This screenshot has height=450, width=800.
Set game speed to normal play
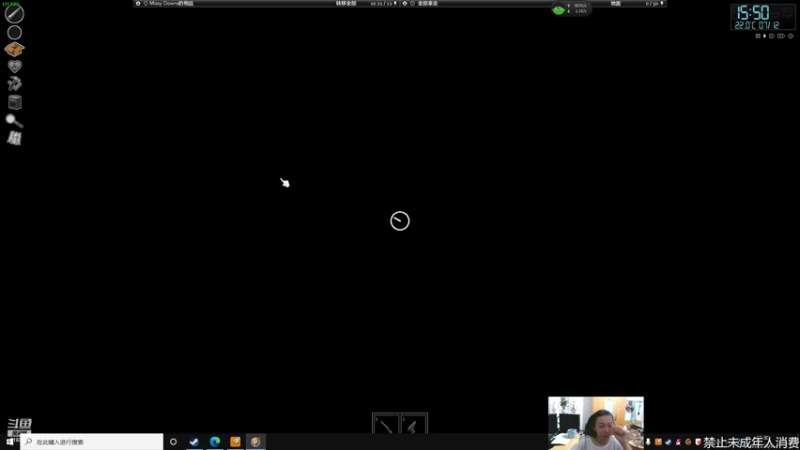pyautogui.click(x=764, y=36)
